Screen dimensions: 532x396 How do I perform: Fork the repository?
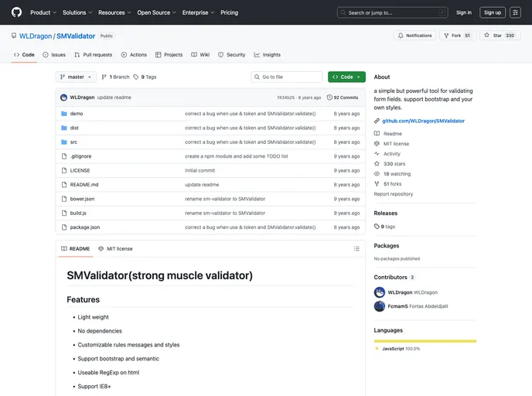click(458, 36)
